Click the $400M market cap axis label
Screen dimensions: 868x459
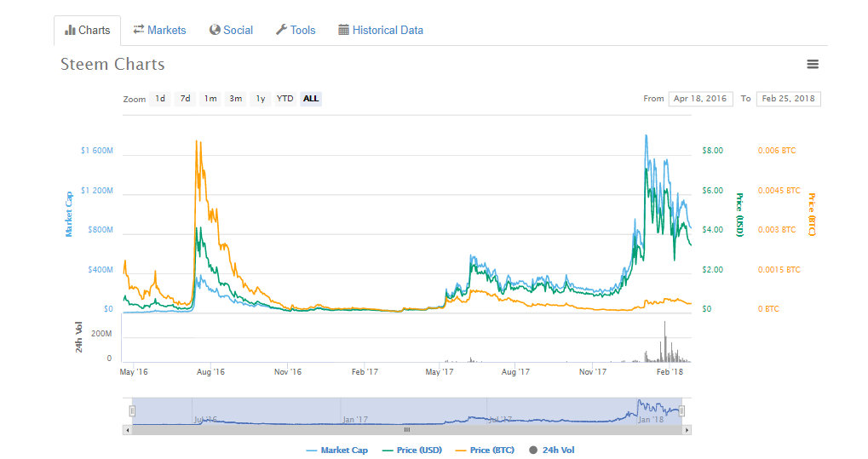point(101,270)
